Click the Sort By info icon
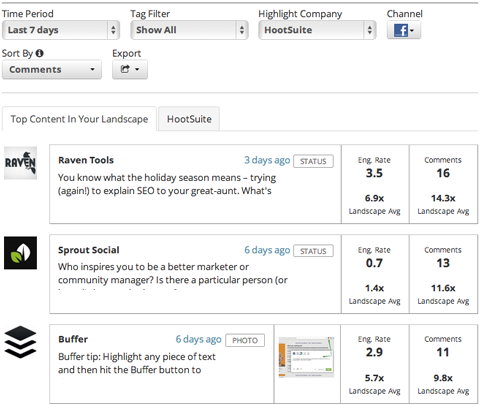 pos(39,53)
